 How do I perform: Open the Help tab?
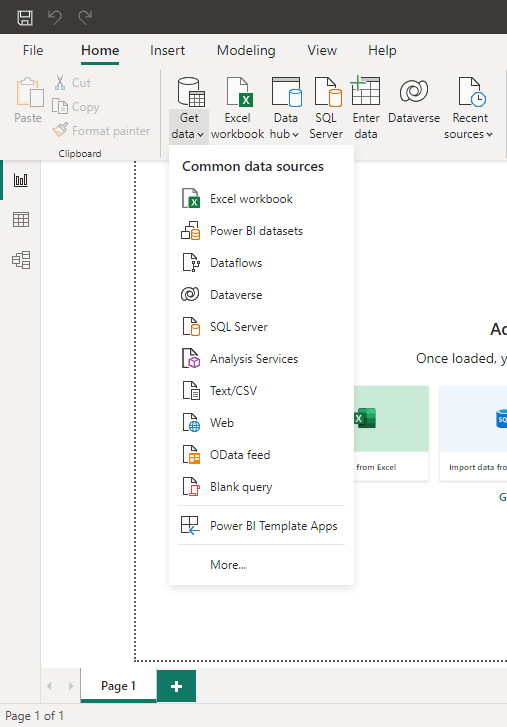(x=382, y=50)
